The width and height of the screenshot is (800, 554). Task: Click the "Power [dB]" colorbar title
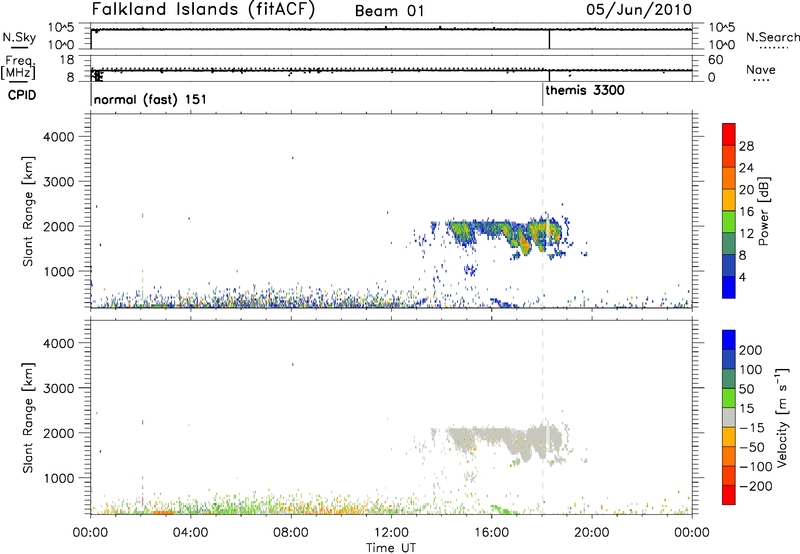pyautogui.click(x=764, y=211)
